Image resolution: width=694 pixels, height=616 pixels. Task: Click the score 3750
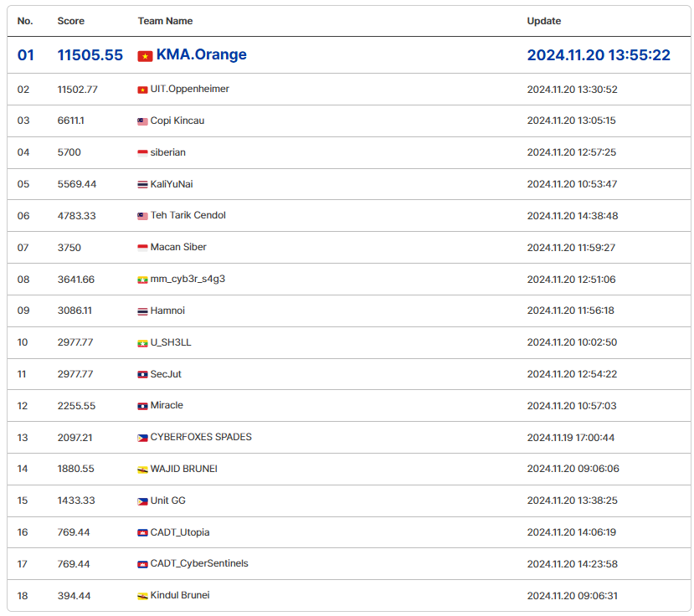[69, 248]
